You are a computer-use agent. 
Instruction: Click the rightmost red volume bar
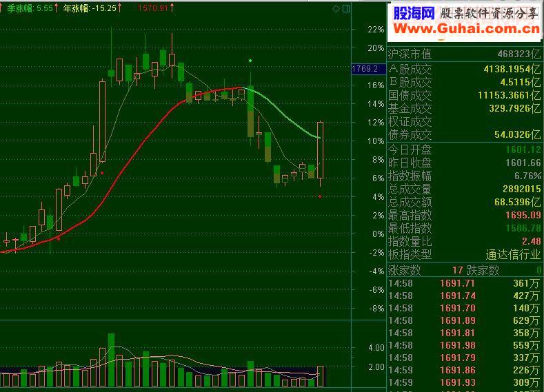point(320,376)
